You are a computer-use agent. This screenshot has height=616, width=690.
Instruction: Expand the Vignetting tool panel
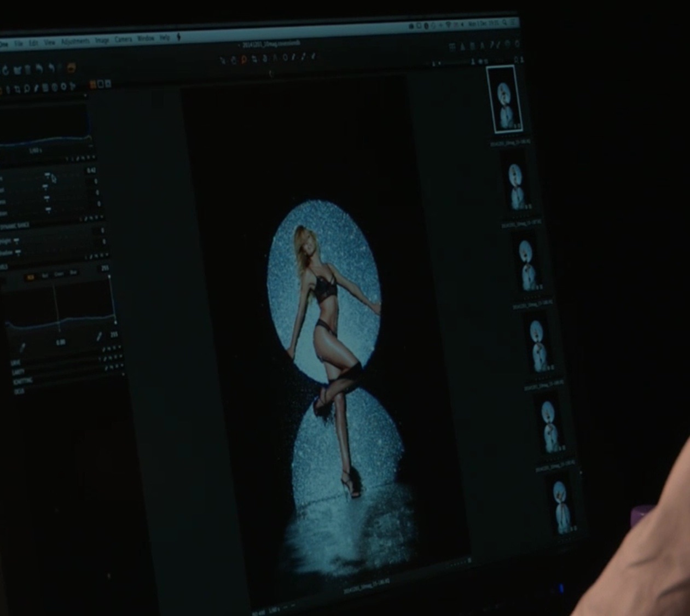click(23, 382)
